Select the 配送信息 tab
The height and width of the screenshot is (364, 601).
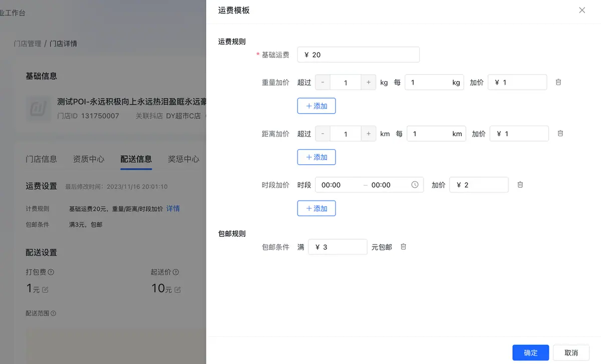[x=136, y=159]
